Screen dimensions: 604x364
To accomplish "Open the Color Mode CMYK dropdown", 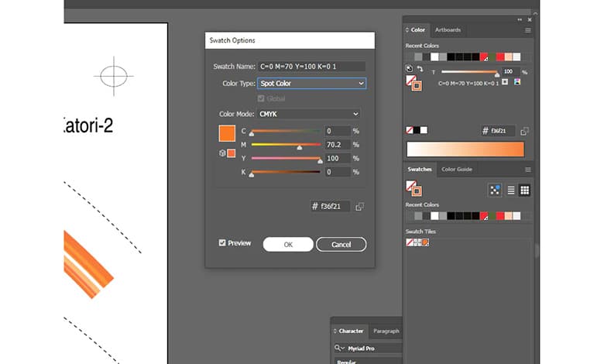I will click(x=308, y=114).
